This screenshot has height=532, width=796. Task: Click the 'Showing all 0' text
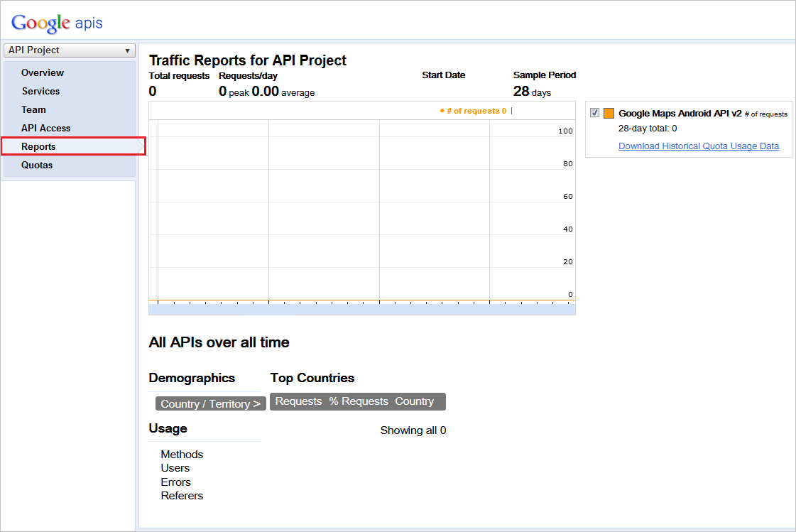pyautogui.click(x=413, y=430)
